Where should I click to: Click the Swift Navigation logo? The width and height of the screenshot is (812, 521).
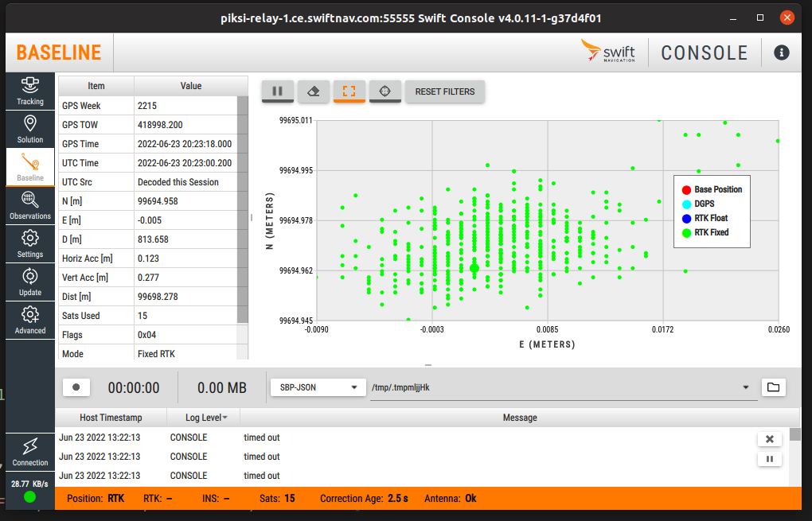[608, 51]
